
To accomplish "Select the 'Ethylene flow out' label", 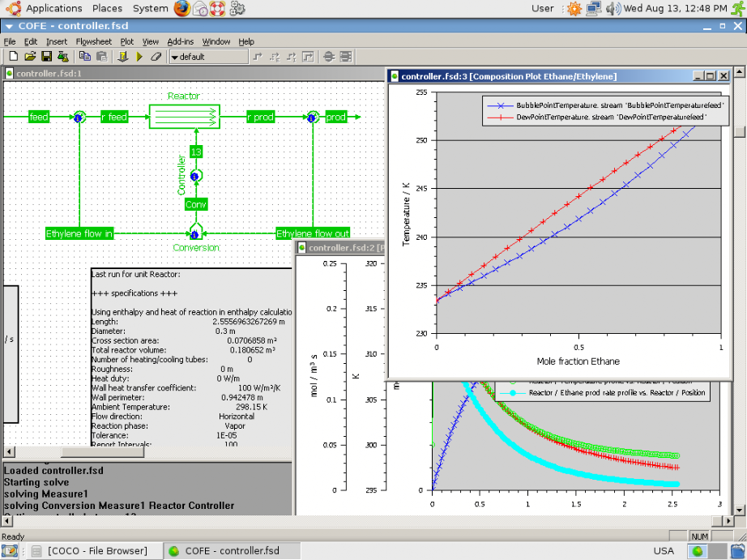I will tap(313, 233).
